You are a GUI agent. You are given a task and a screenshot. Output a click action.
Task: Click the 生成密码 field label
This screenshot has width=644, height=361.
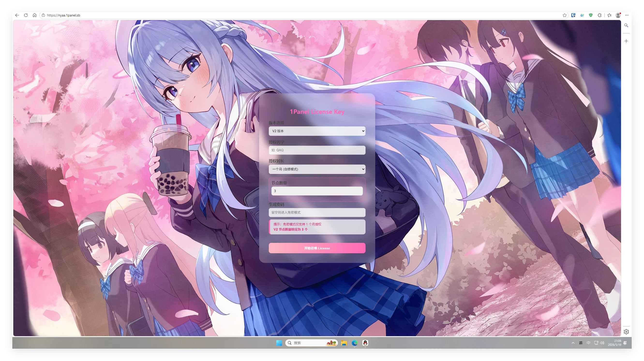tap(276, 204)
